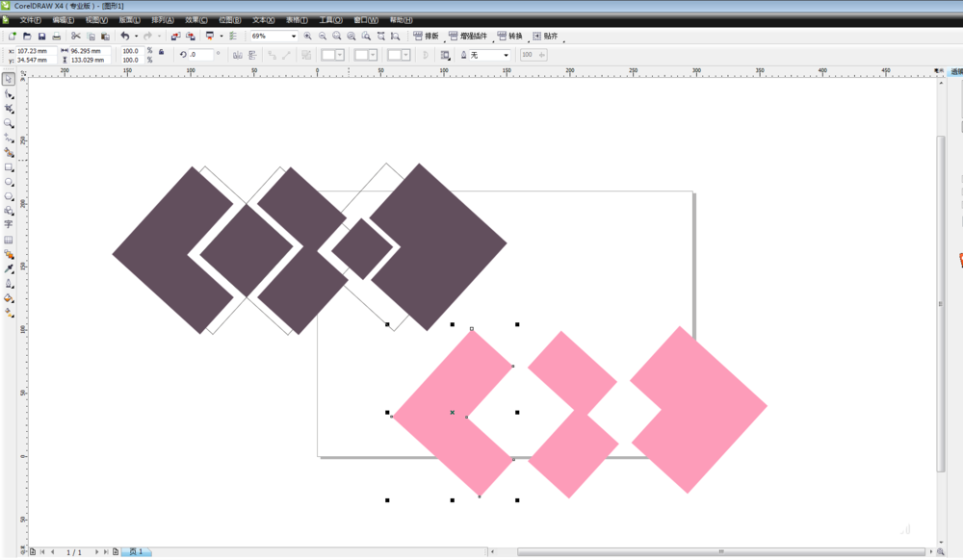Open the 位图 menu

click(229, 19)
